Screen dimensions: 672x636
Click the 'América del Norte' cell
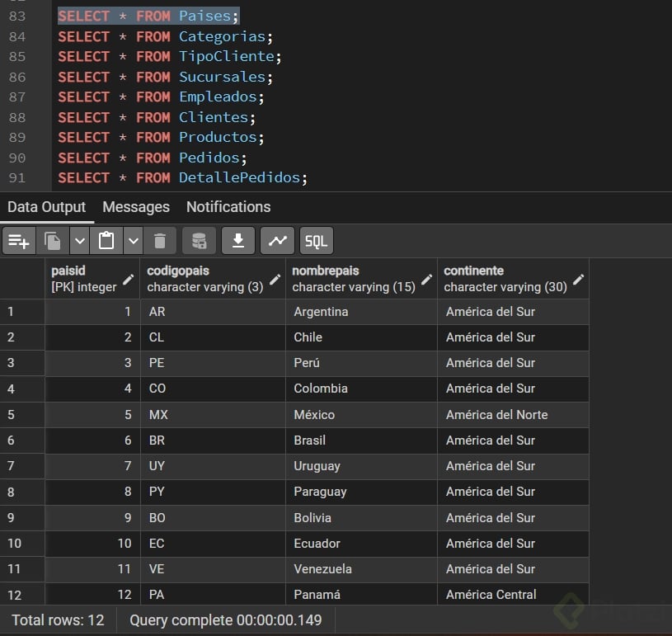click(514, 415)
